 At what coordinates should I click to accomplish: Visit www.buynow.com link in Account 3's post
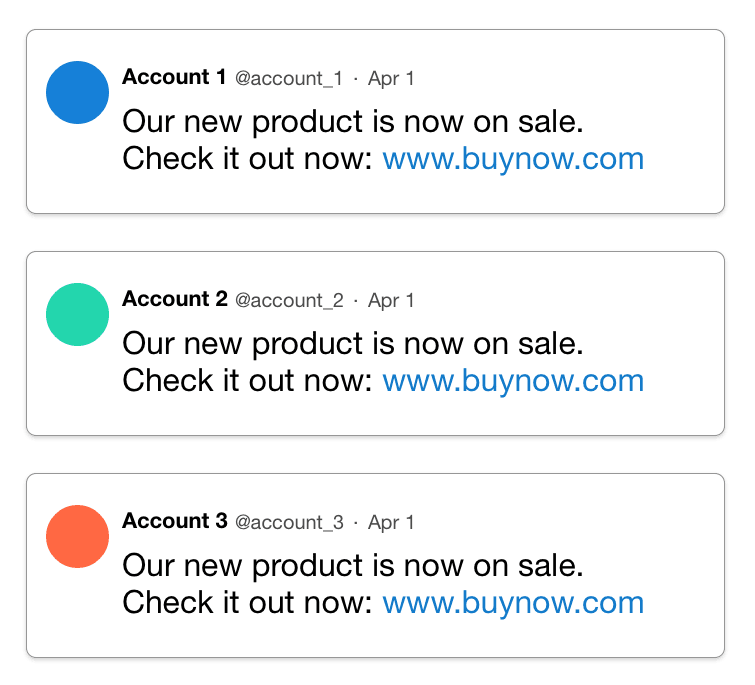(x=513, y=603)
